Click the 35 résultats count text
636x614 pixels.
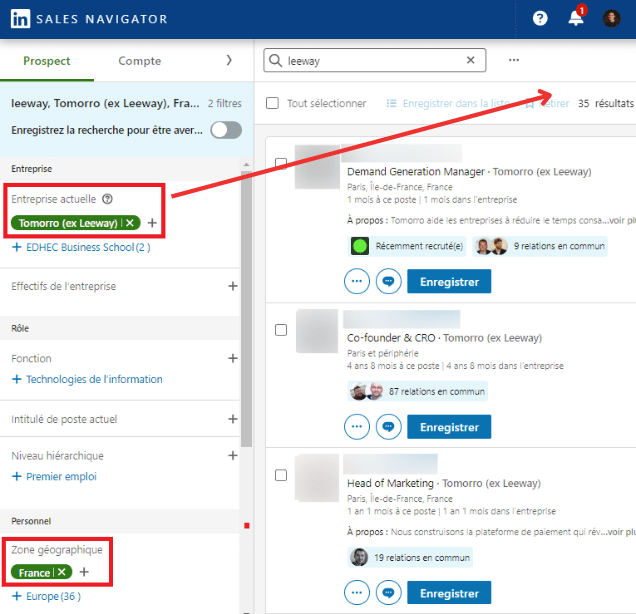coord(606,103)
